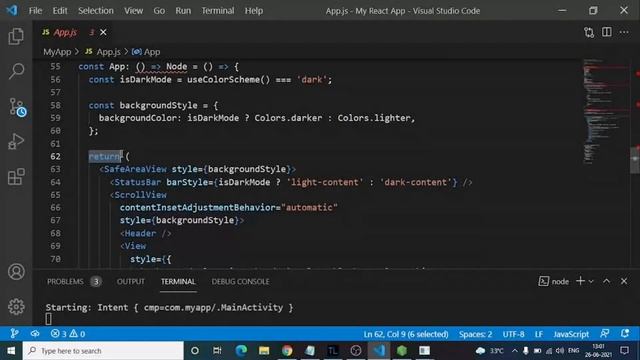This screenshot has width=640, height=360.
Task: Open the Manage gear menu
Action: click(x=16, y=307)
